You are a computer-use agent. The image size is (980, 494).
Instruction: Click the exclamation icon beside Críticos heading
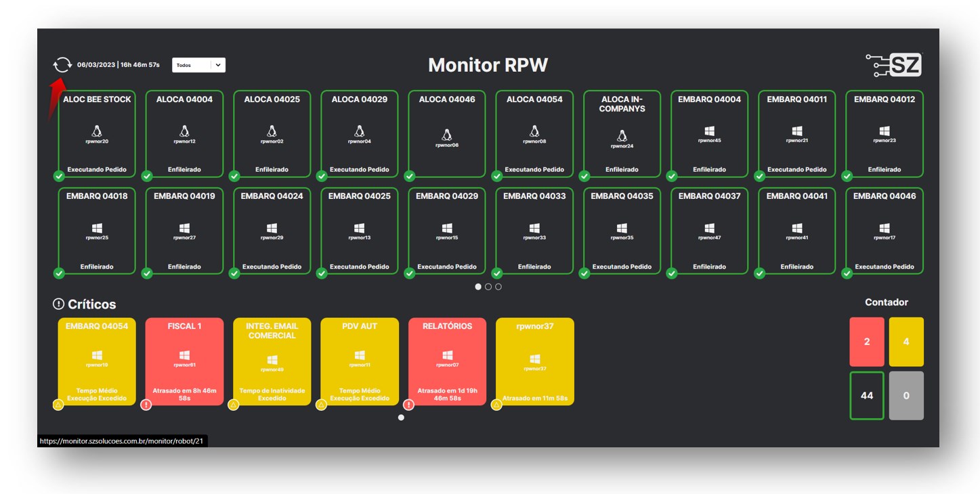coord(58,305)
